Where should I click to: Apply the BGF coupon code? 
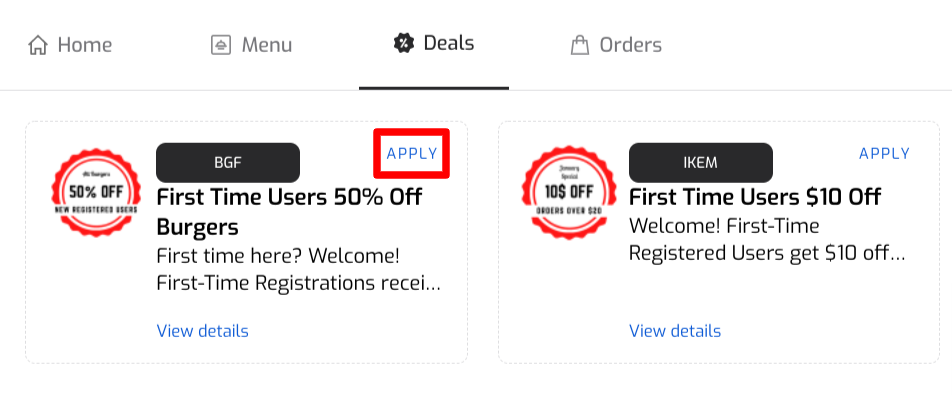click(x=412, y=154)
